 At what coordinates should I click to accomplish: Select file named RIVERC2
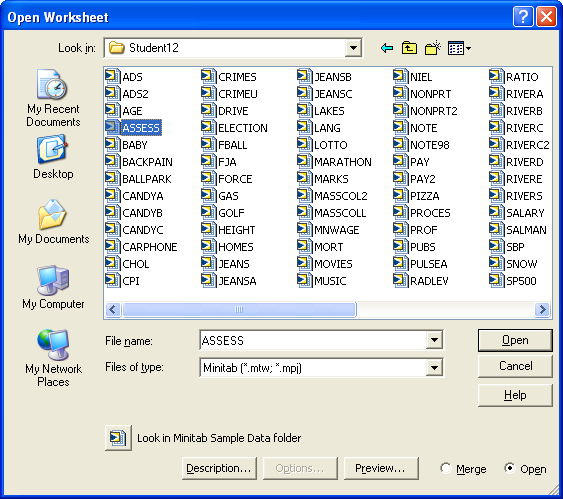[x=527, y=145]
